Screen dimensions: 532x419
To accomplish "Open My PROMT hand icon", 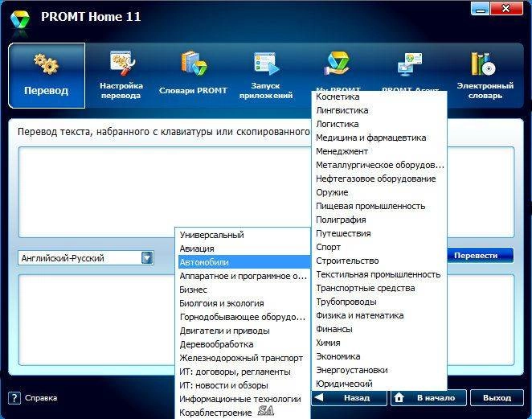I will click(338, 64).
